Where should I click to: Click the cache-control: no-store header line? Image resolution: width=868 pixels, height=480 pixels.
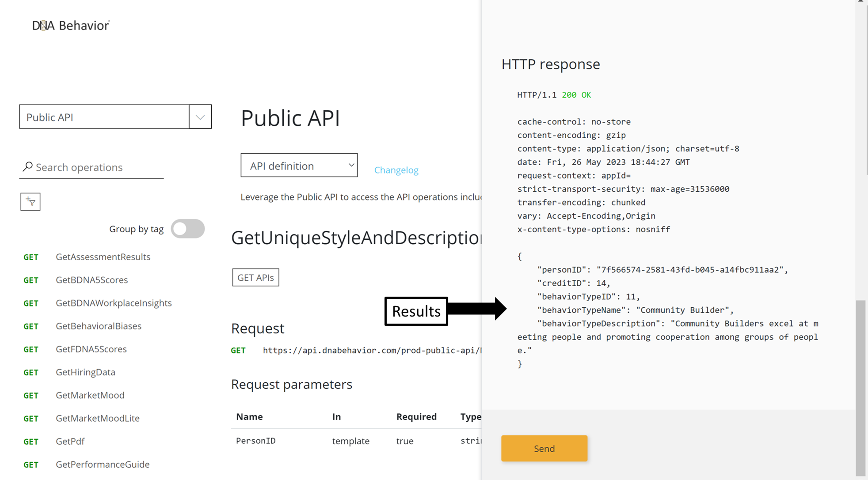click(574, 122)
